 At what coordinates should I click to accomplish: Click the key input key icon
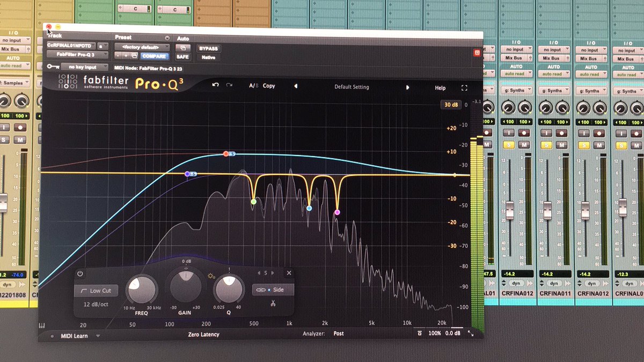pos(52,67)
